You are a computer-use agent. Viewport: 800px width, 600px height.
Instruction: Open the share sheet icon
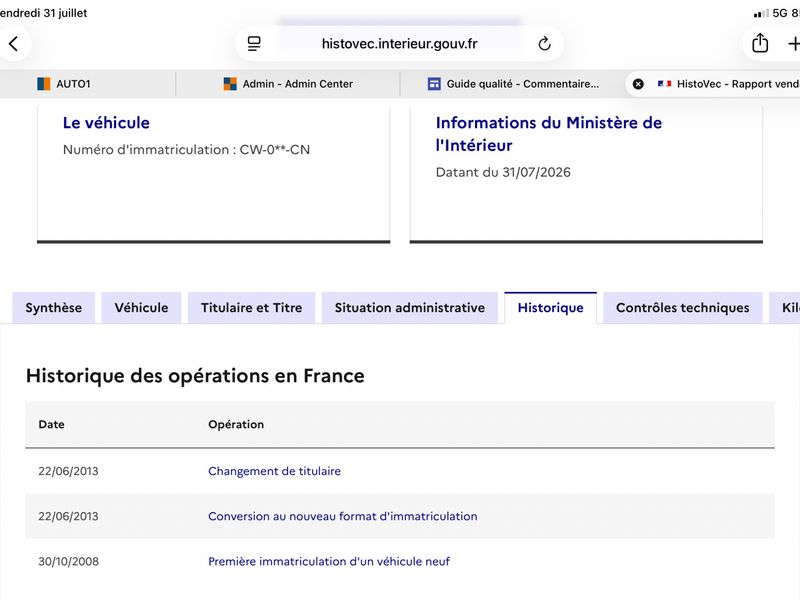tap(760, 43)
